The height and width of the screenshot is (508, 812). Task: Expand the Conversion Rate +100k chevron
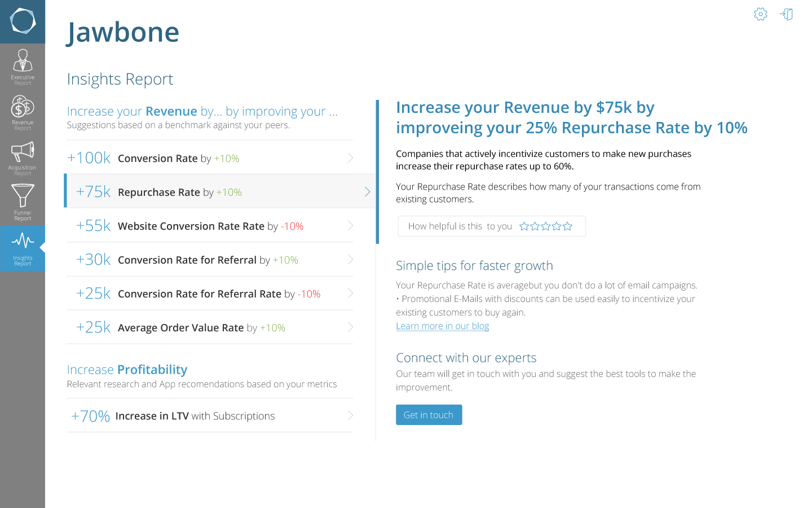350,158
